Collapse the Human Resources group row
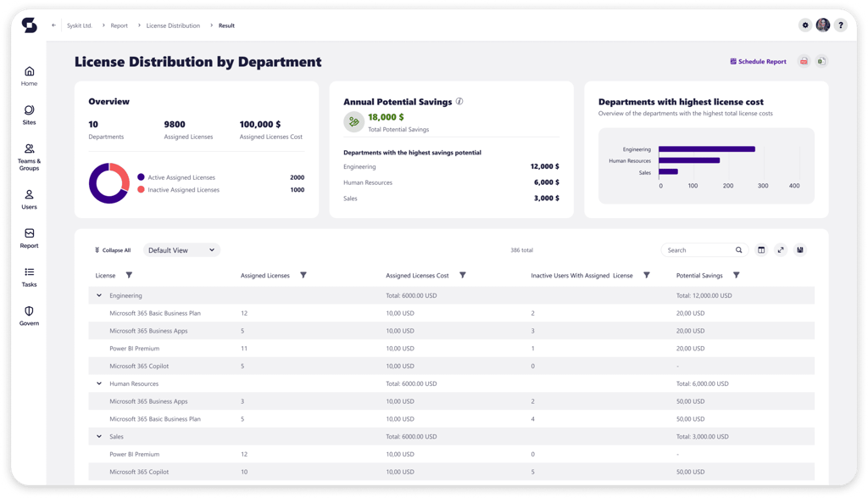 click(99, 383)
